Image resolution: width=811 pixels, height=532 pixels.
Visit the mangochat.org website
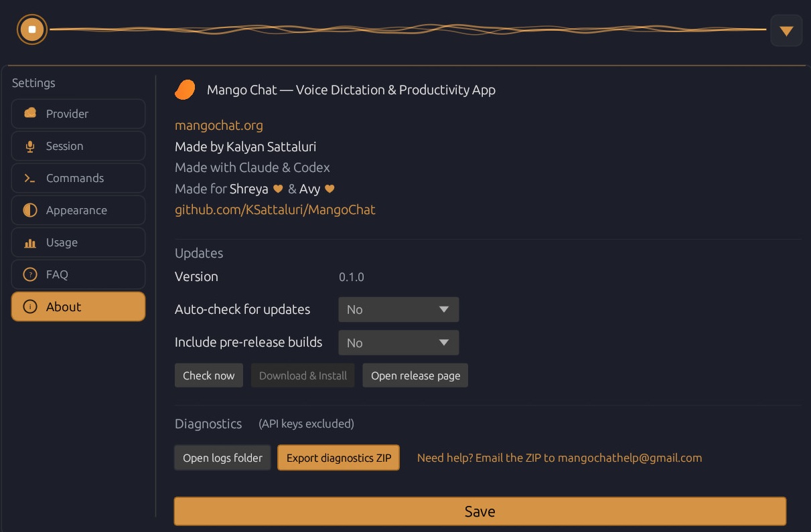tap(218, 125)
